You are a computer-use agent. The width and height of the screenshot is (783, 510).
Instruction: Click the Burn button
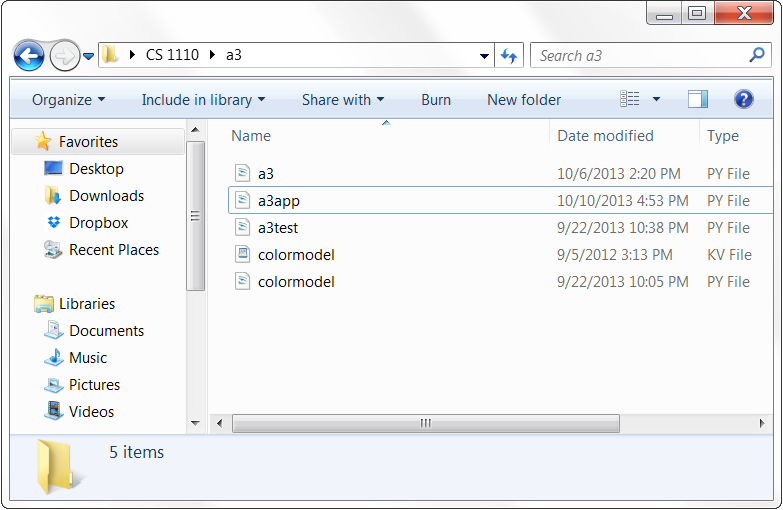click(436, 100)
